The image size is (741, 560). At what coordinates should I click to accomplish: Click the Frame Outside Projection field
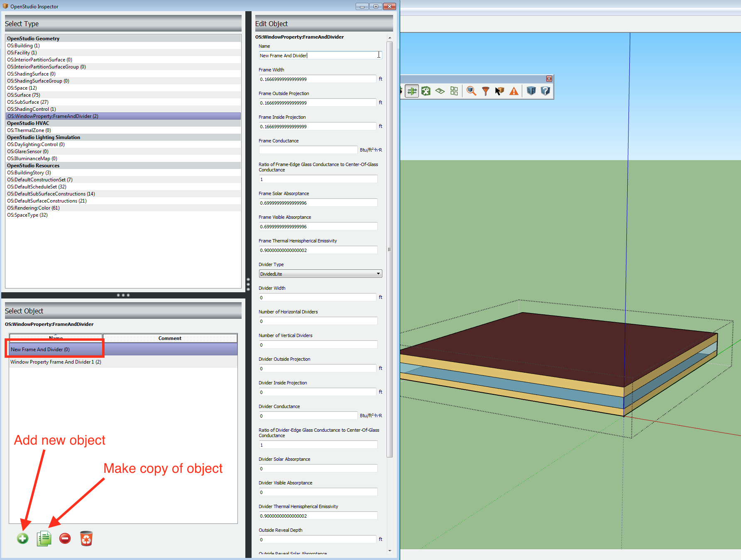(318, 103)
